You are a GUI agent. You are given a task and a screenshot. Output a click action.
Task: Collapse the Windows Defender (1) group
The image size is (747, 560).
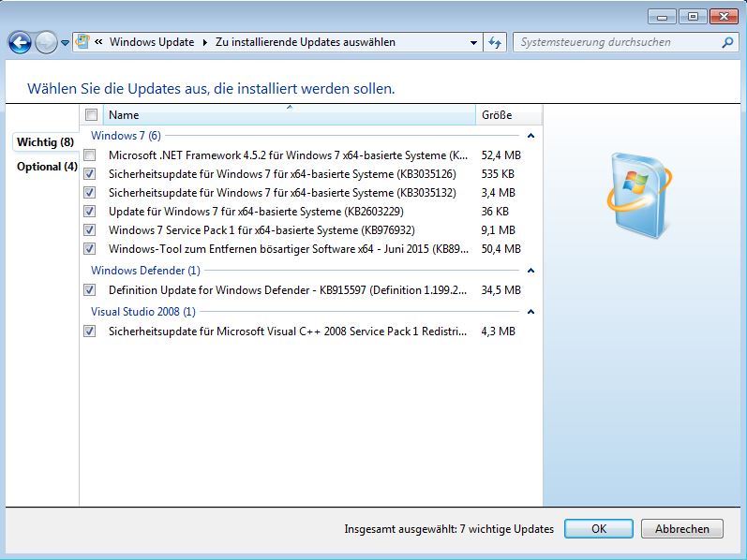click(x=530, y=271)
